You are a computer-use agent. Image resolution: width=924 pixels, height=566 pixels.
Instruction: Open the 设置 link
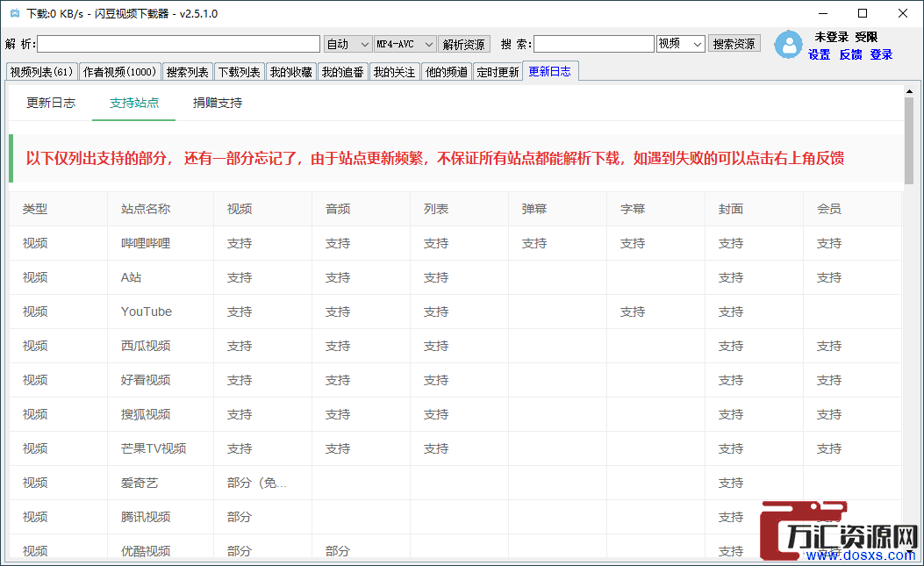click(819, 54)
